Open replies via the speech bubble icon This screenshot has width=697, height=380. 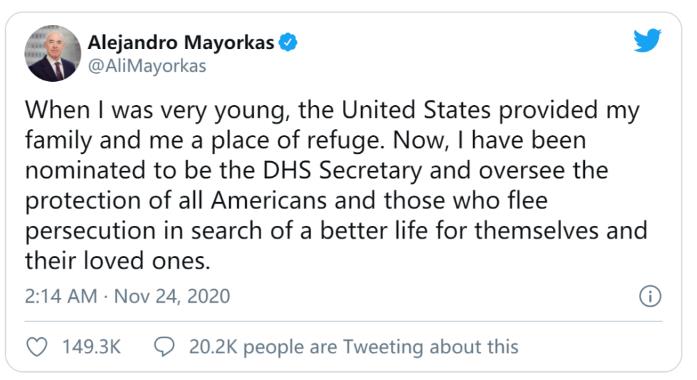coord(164,347)
